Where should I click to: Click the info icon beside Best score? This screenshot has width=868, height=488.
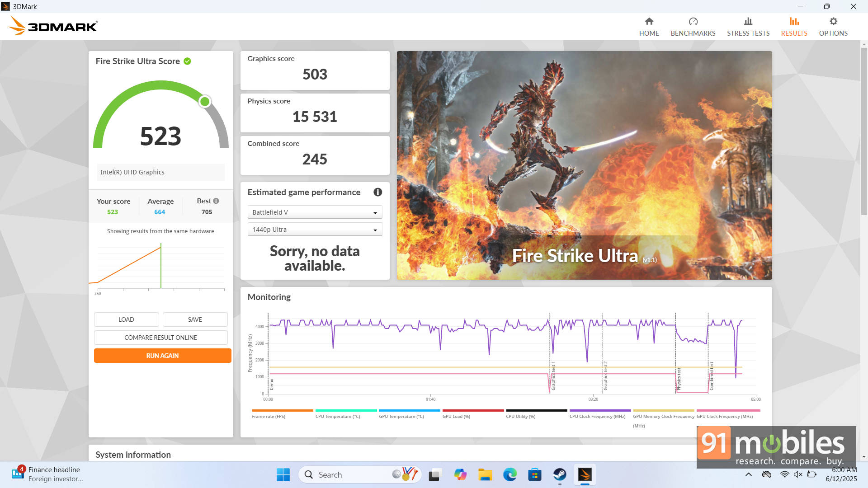(x=216, y=201)
